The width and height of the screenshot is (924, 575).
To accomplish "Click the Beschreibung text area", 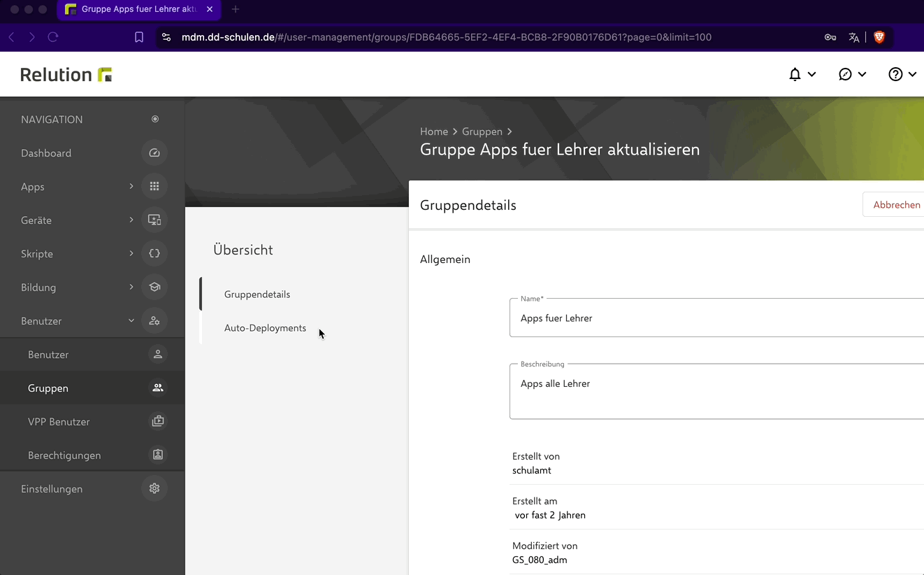I will [x=716, y=392].
